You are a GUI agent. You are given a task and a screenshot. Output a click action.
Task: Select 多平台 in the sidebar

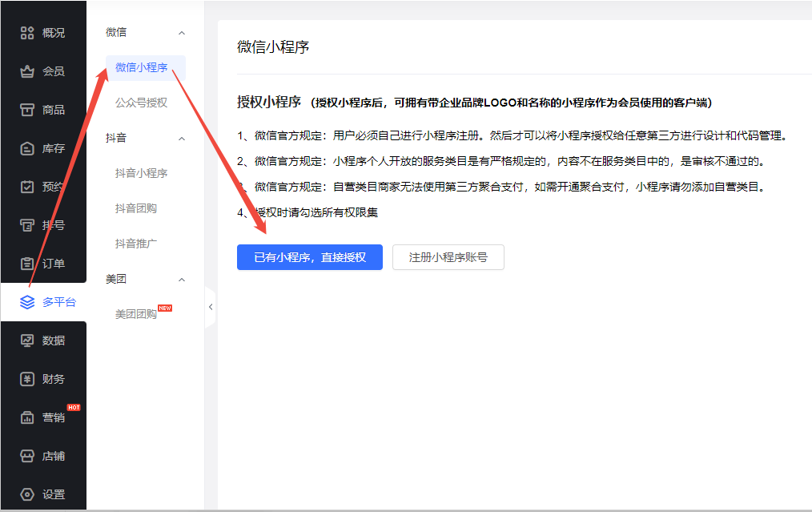click(x=59, y=302)
